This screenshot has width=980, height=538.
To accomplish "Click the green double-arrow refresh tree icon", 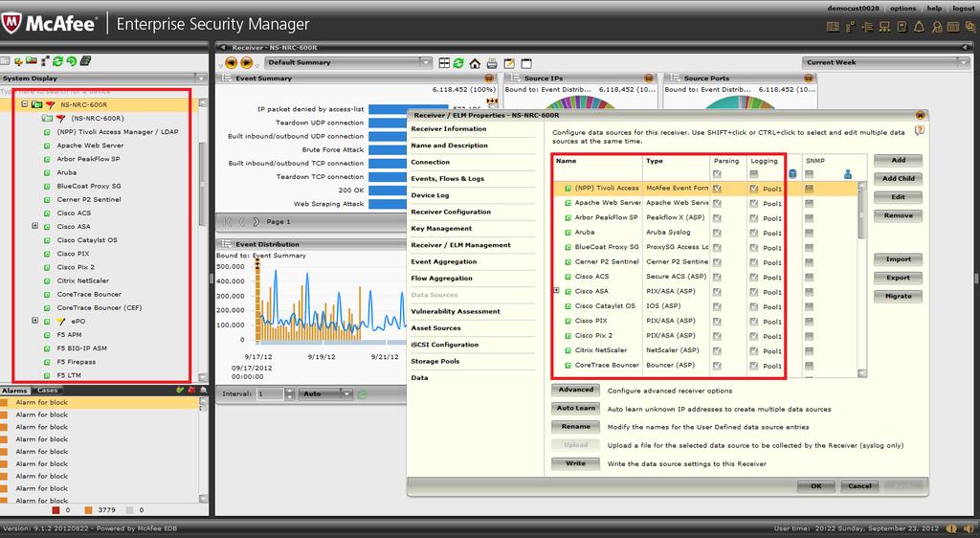I will (x=58, y=61).
